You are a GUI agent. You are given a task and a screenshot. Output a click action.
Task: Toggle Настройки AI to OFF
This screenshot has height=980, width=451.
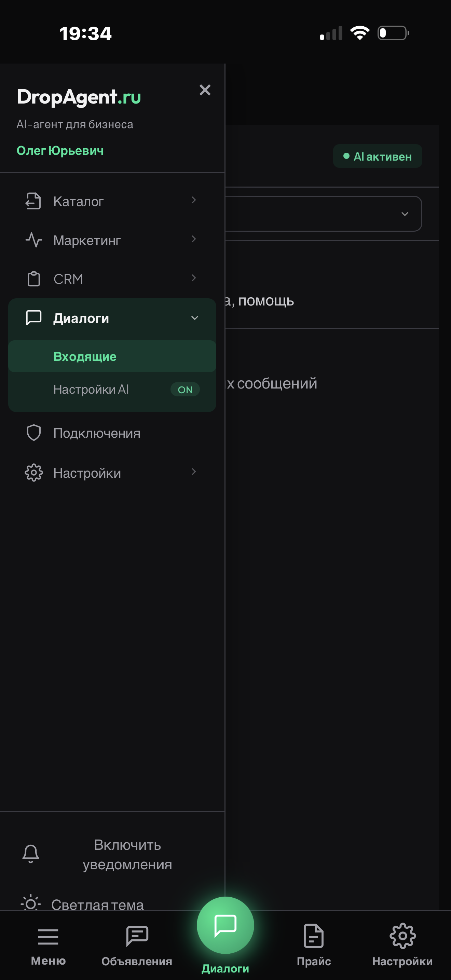tap(184, 389)
